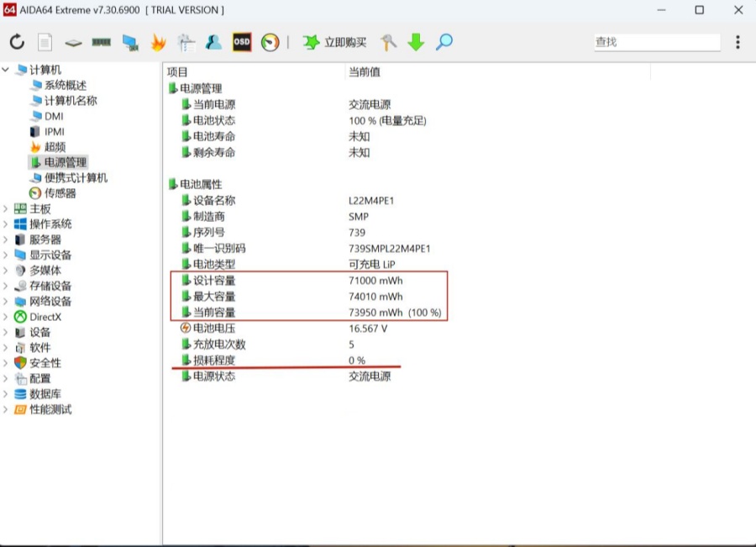This screenshot has width=756, height=547.
Task: Click the network monitor toolbar icon
Action: pos(130,43)
